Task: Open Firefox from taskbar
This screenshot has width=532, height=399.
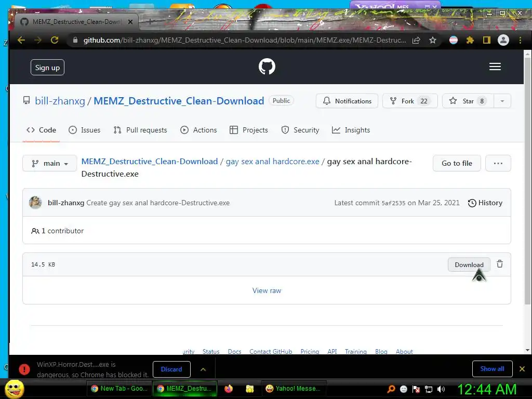Action: click(229, 389)
